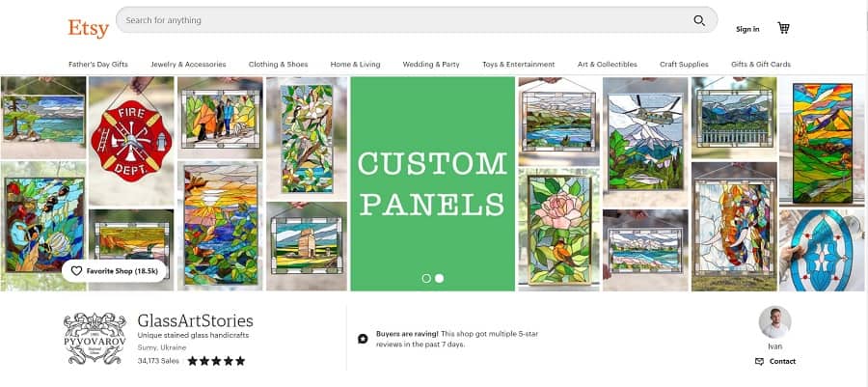This screenshot has width=868, height=387.
Task: Select the second carousel dot indicator
Action: pos(439,279)
